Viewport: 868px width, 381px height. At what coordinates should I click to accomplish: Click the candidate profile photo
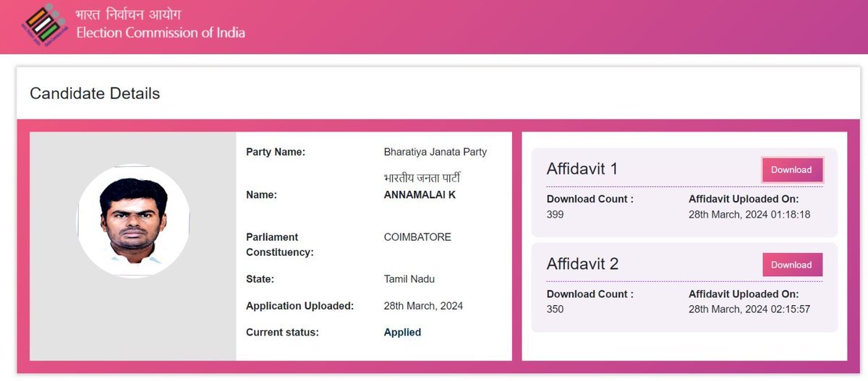tap(133, 221)
